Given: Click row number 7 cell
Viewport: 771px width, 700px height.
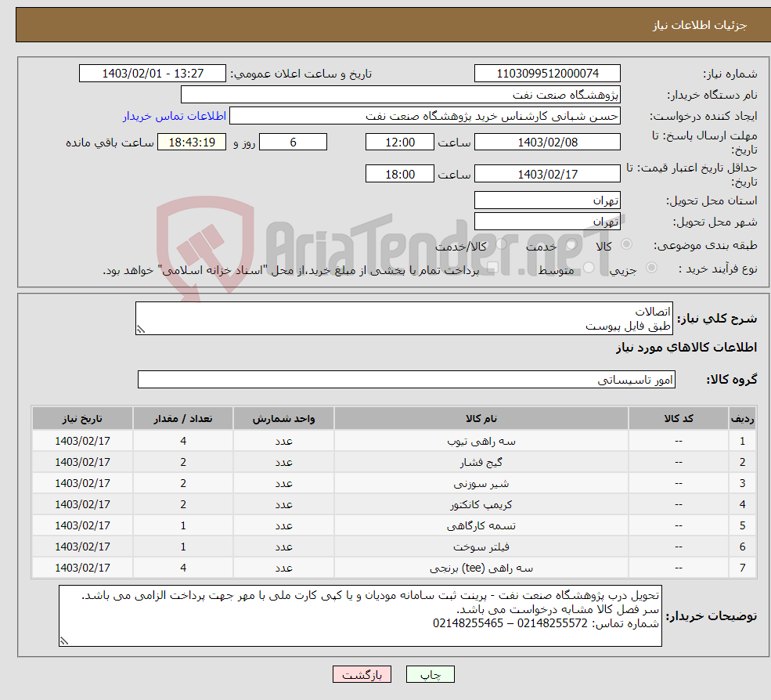Looking at the screenshot, I should [743, 568].
